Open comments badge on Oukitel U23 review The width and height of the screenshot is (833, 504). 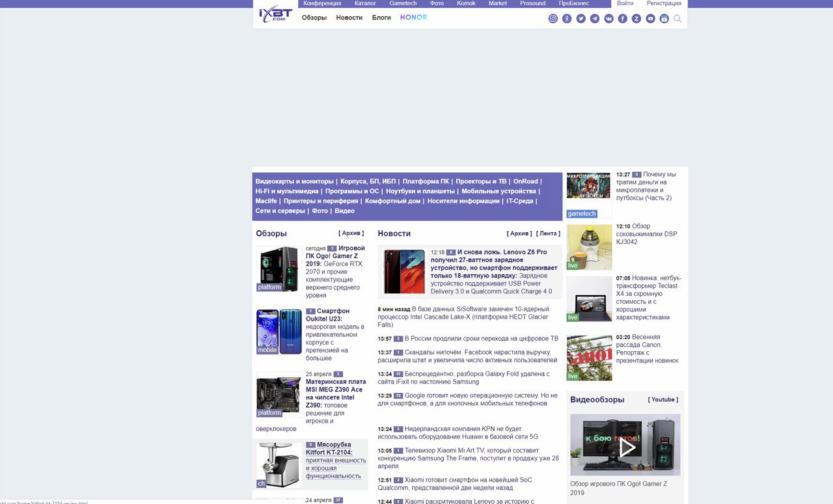(310, 312)
